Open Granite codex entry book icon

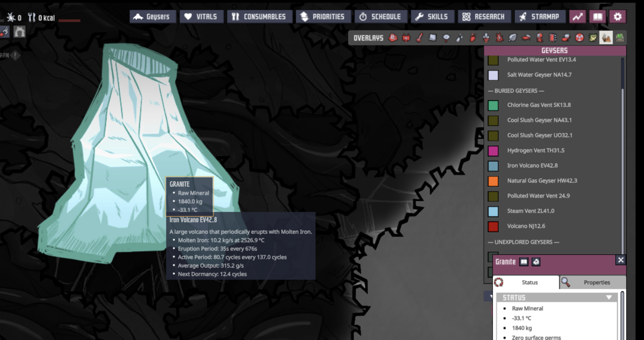point(524,262)
